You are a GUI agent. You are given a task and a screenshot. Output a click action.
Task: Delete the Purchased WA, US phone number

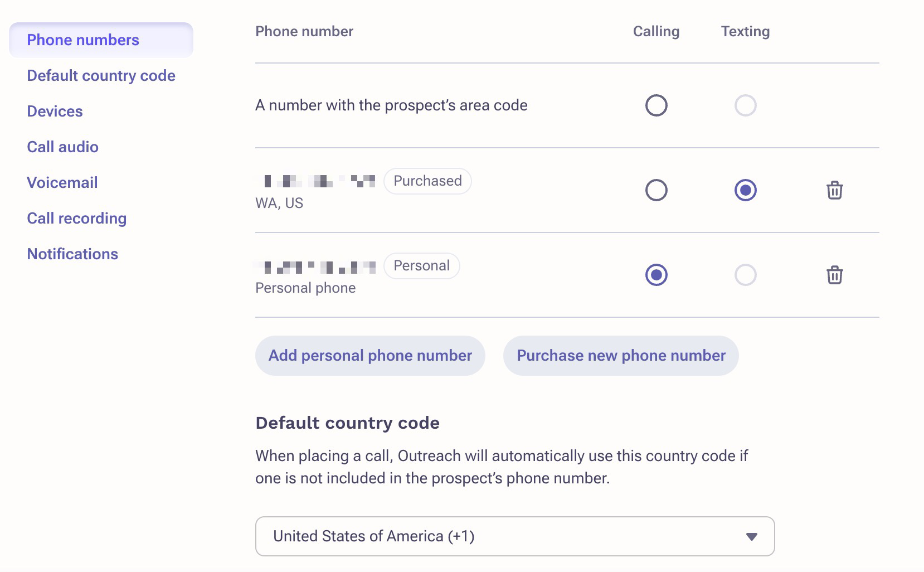click(x=834, y=191)
